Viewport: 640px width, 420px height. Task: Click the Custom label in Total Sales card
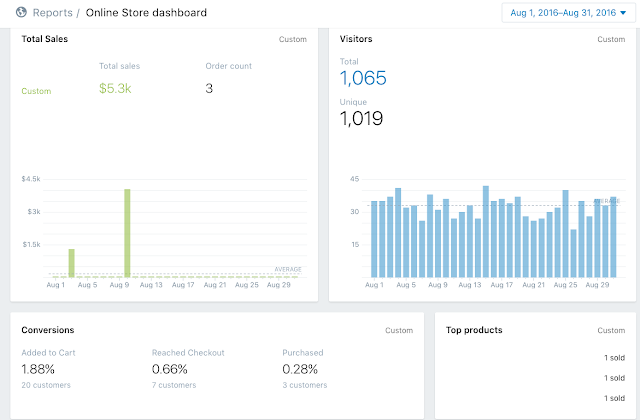(293, 39)
